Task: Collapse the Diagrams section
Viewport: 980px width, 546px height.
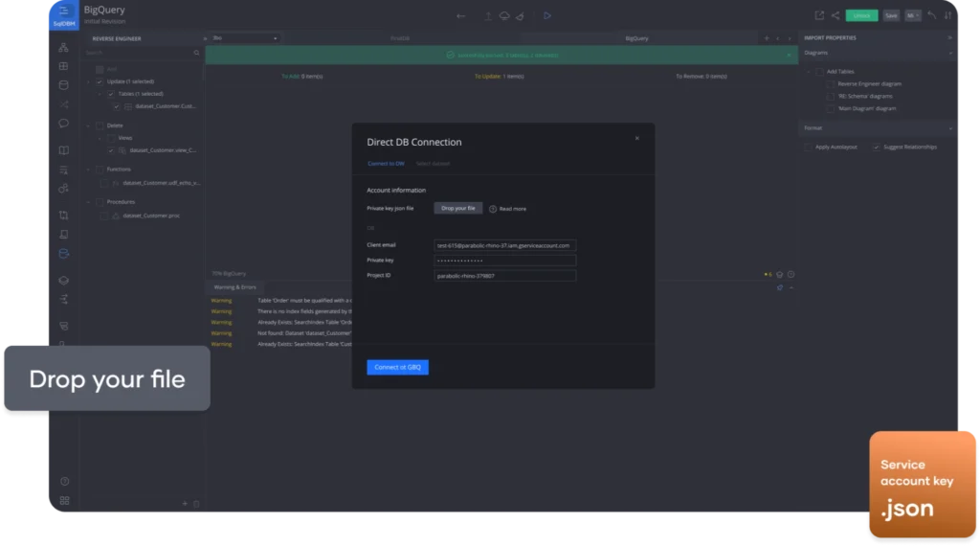Action: coord(950,53)
